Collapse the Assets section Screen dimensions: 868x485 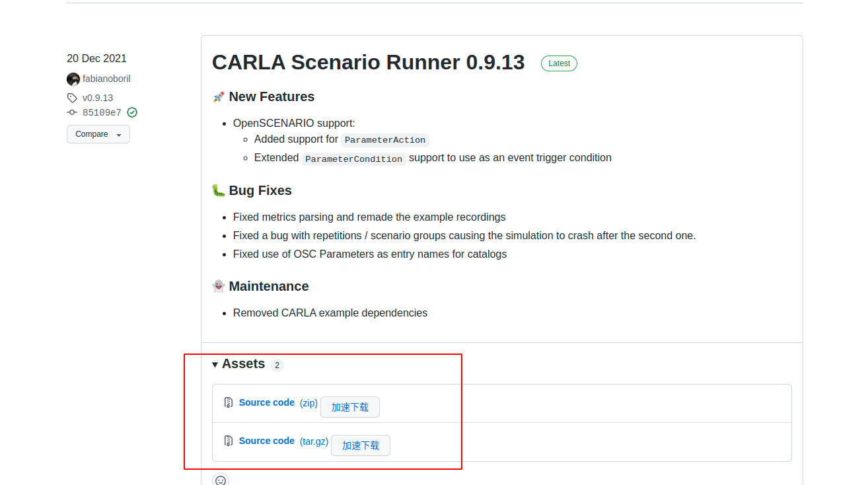coord(215,364)
